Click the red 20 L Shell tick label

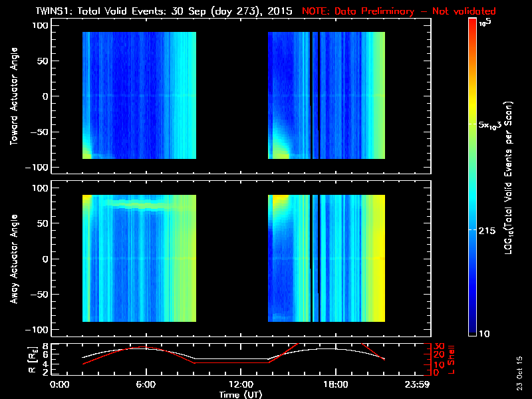click(x=439, y=354)
